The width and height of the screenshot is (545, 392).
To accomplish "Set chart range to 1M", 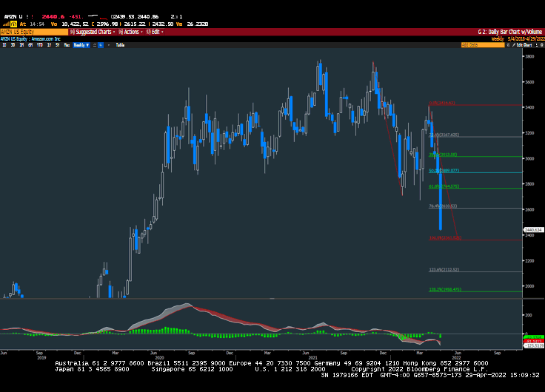I will 21,45.
